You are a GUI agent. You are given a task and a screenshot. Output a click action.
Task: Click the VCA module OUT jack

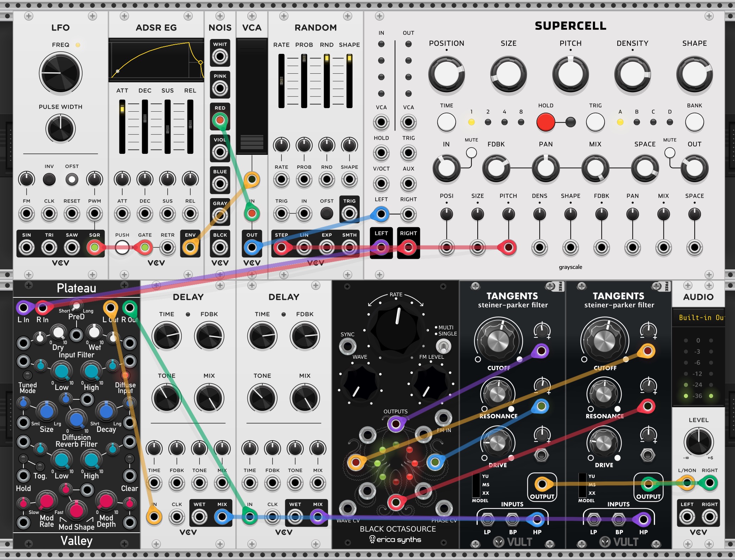click(252, 247)
